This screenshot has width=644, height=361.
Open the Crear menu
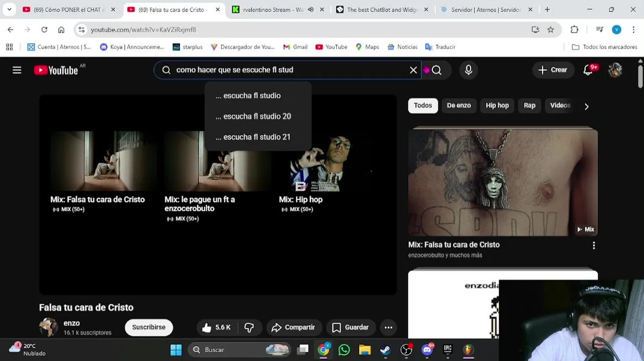point(552,70)
